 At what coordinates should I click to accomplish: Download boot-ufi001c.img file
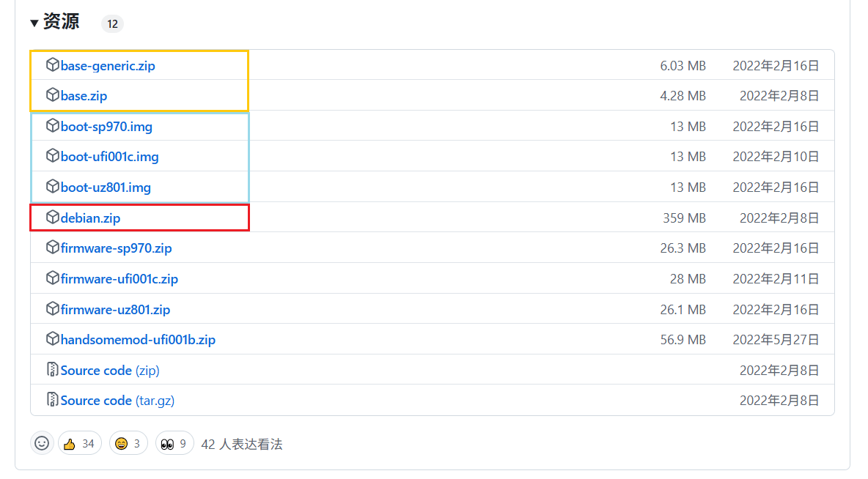coord(109,157)
